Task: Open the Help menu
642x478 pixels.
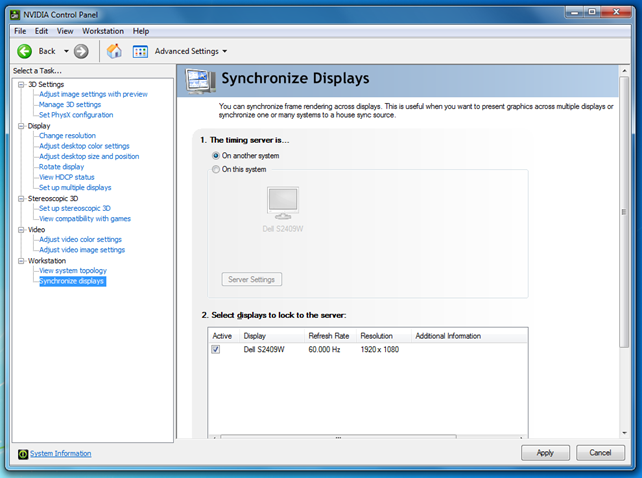Action: 141,31
